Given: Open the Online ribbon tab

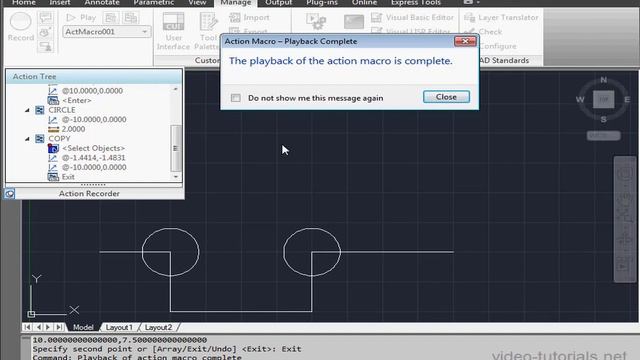Looking at the screenshot, I should coord(364,3).
